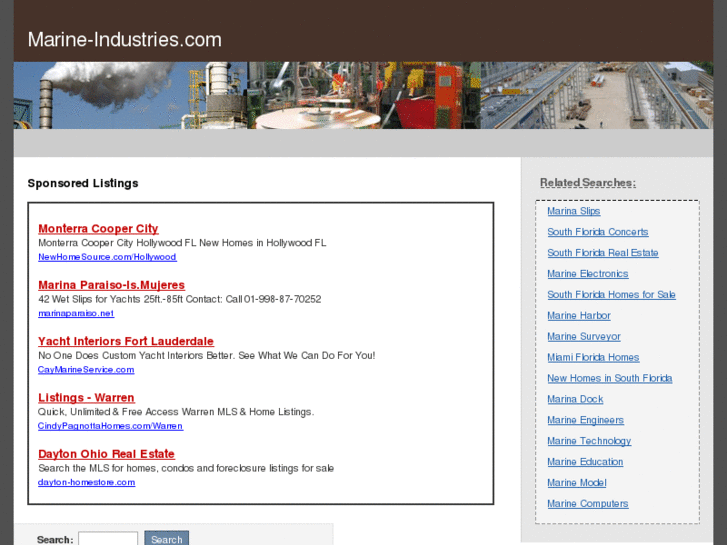Click text "Monterra Cooper City Hollywood FL New Homes"
727x545 pixels.
point(146,243)
